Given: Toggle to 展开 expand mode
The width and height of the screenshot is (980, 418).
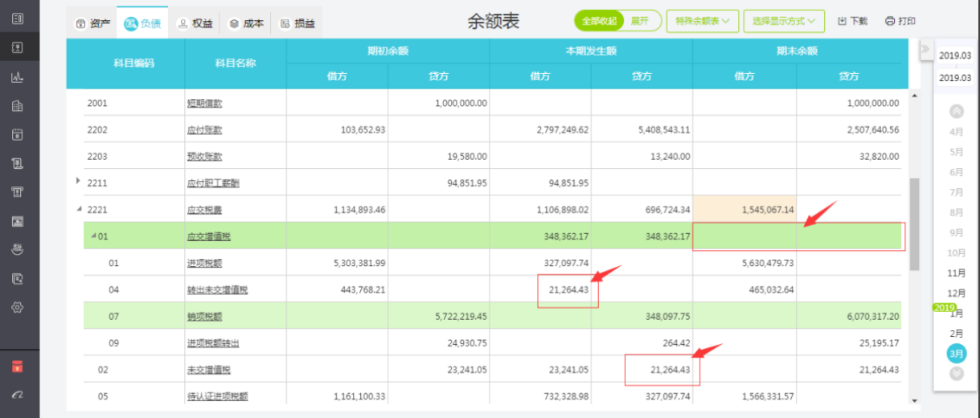Looking at the screenshot, I should tap(640, 21).
